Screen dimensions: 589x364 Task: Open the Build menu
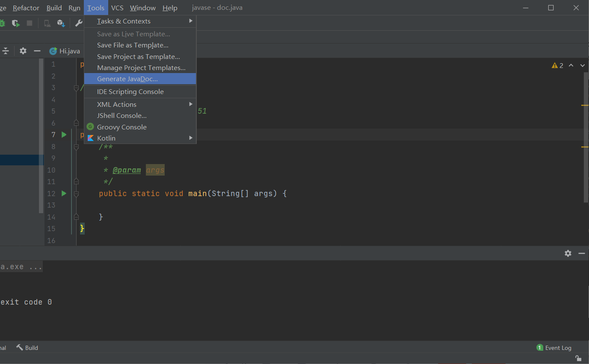54,8
